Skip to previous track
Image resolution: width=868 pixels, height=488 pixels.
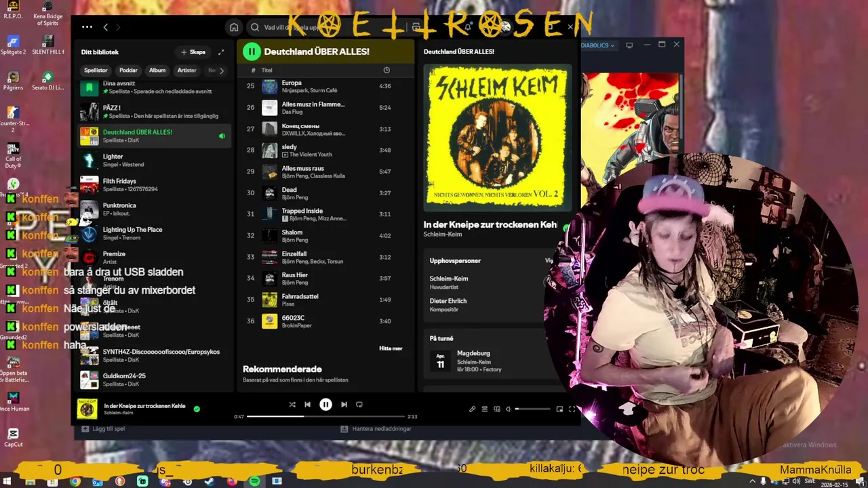307,405
